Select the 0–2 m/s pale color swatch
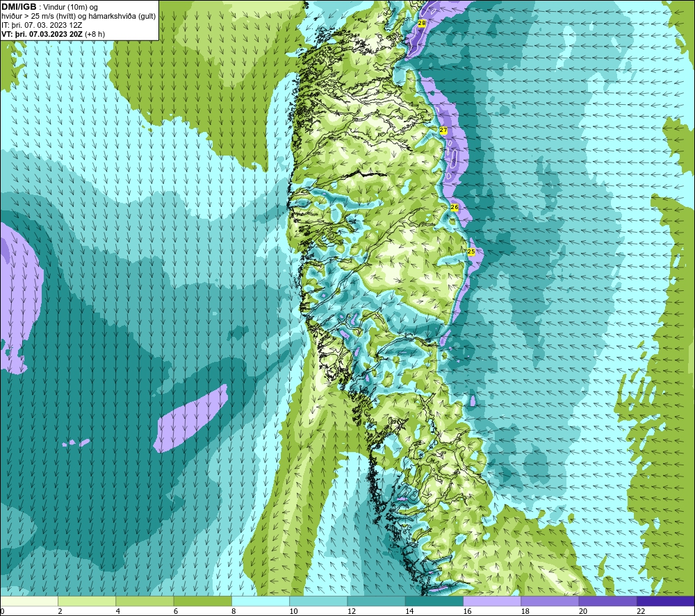The width and height of the screenshot is (695, 616). click(x=29, y=601)
